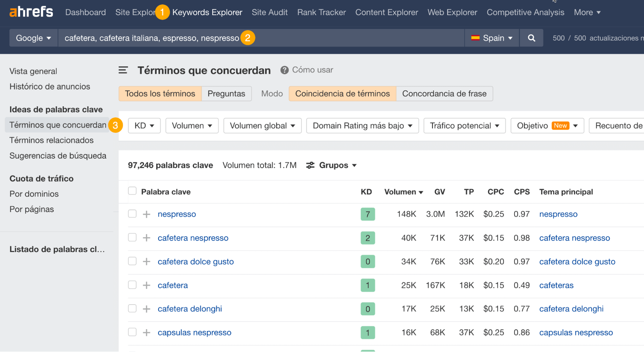Check the 'cafetera dolce gusto' row checkbox
The width and height of the screenshot is (644, 352).
point(132,261)
